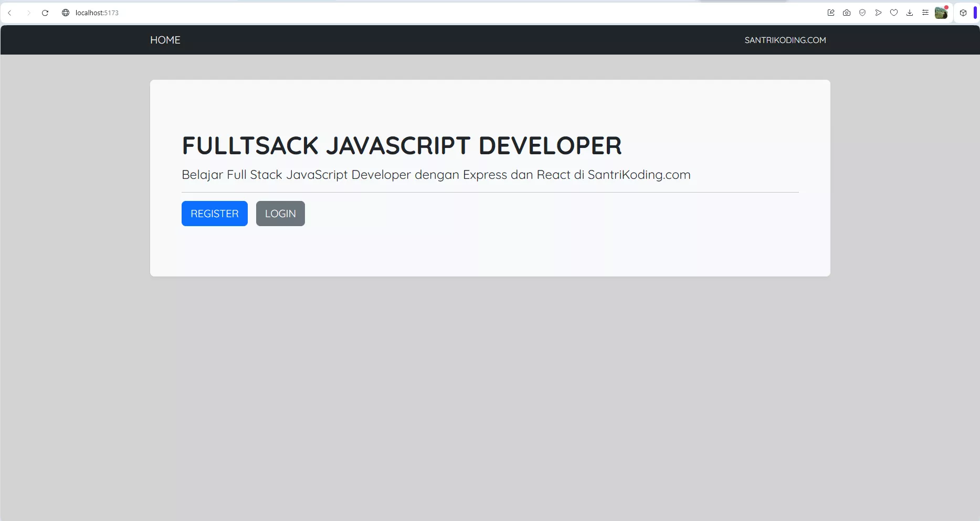Image resolution: width=980 pixels, height=521 pixels.
Task: Click the cube extensions icon
Action: click(x=963, y=13)
